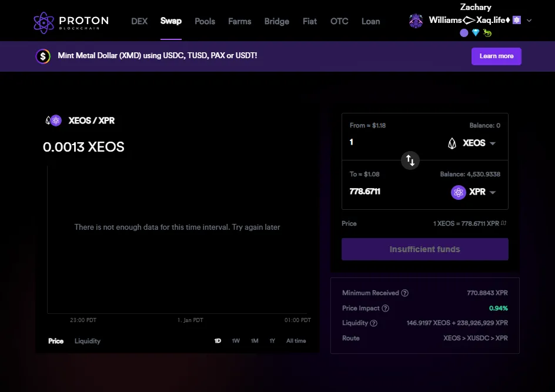Click the XEOS Balance: 0 text
555x392 pixels.
[484, 125]
